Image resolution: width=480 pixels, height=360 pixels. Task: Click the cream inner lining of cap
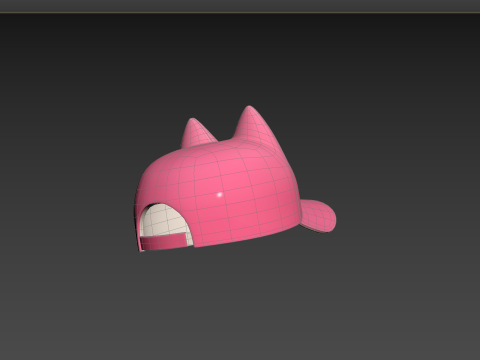click(x=166, y=220)
